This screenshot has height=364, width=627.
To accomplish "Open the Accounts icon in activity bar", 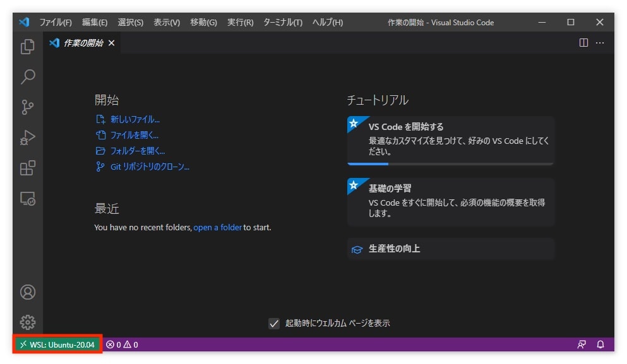I will 28,292.
